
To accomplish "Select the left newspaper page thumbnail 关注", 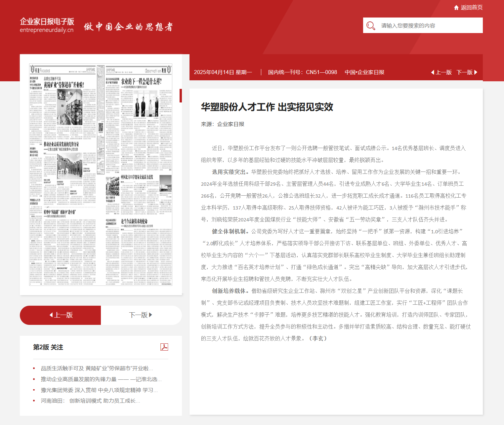I will pos(63,174).
